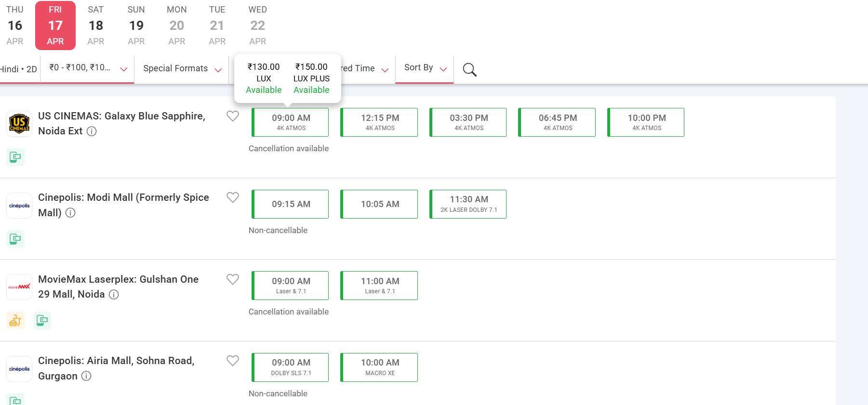The image size is (868, 405).
Task: Click food and beverage icon under MovieMax
Action: 15,320
